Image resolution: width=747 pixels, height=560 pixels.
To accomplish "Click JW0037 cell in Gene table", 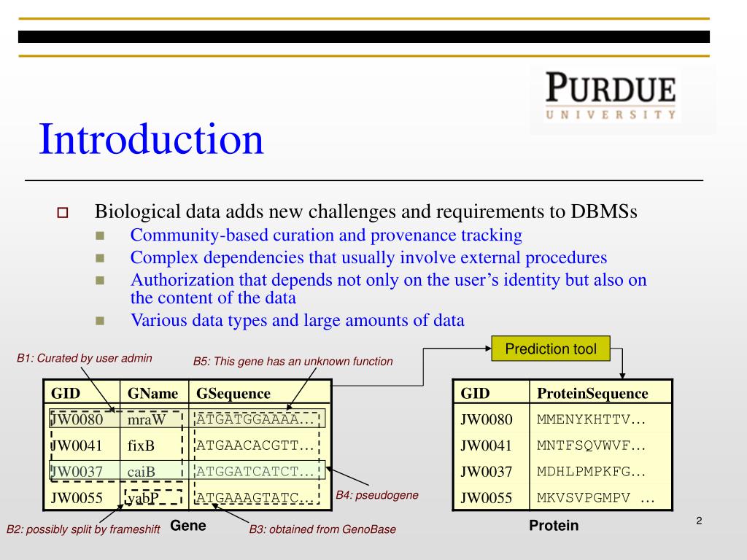I will 77,472.
